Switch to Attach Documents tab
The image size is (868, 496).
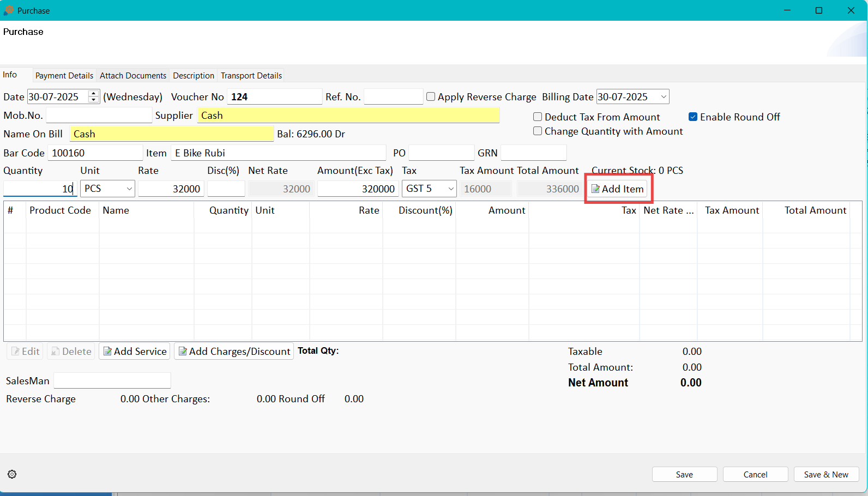pyautogui.click(x=133, y=76)
